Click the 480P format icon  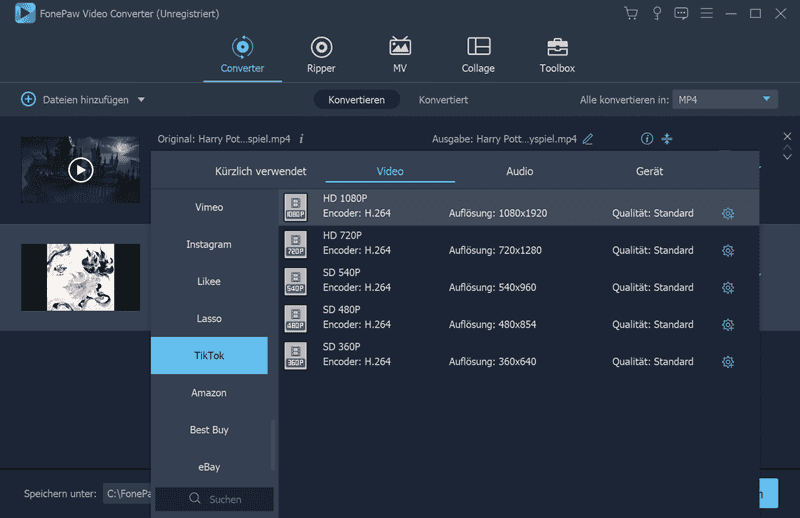pos(296,319)
